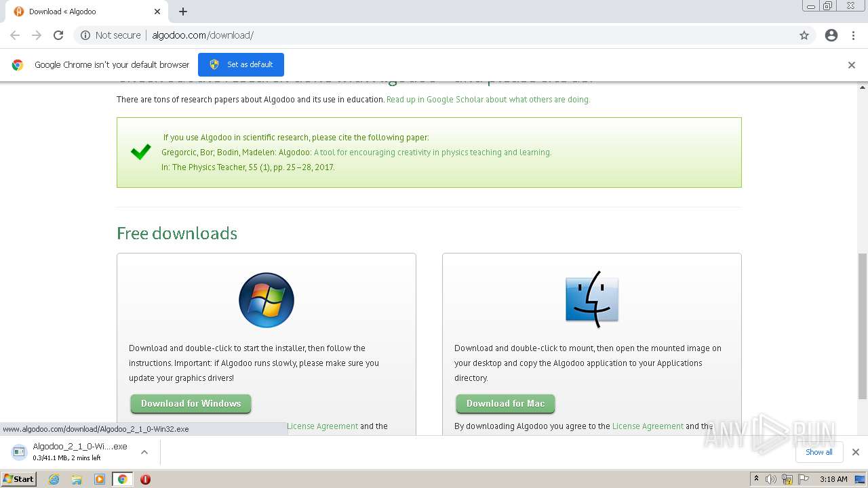Open File Explorer folder in taskbar

77,479
